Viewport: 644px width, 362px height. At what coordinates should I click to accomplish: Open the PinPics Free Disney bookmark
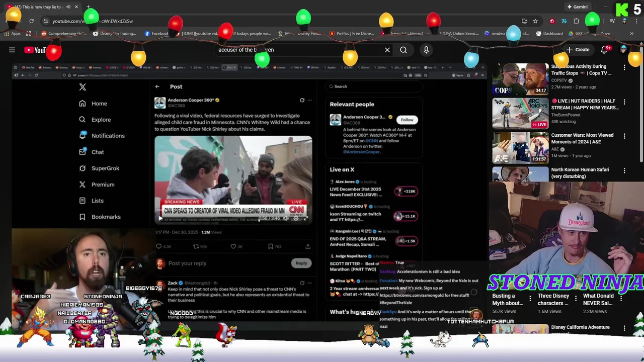352,34
